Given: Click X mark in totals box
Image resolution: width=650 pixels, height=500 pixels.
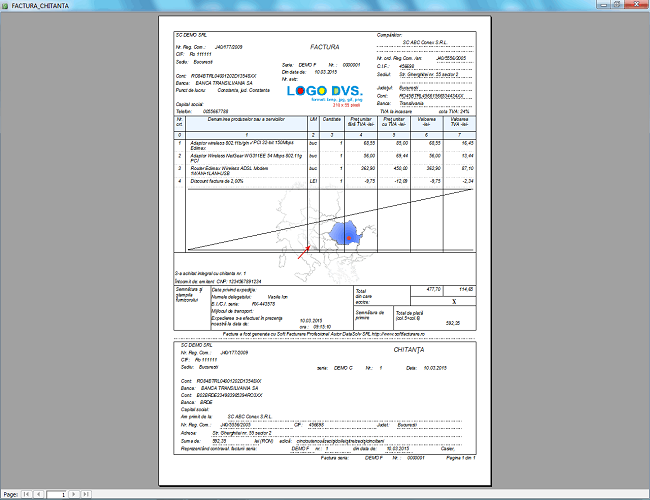Looking at the screenshot, I should 454,301.
